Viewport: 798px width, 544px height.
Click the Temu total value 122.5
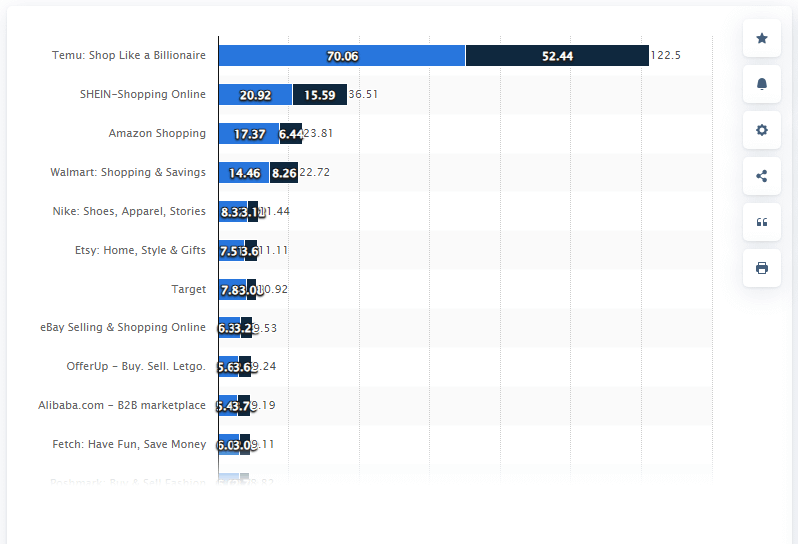click(665, 56)
